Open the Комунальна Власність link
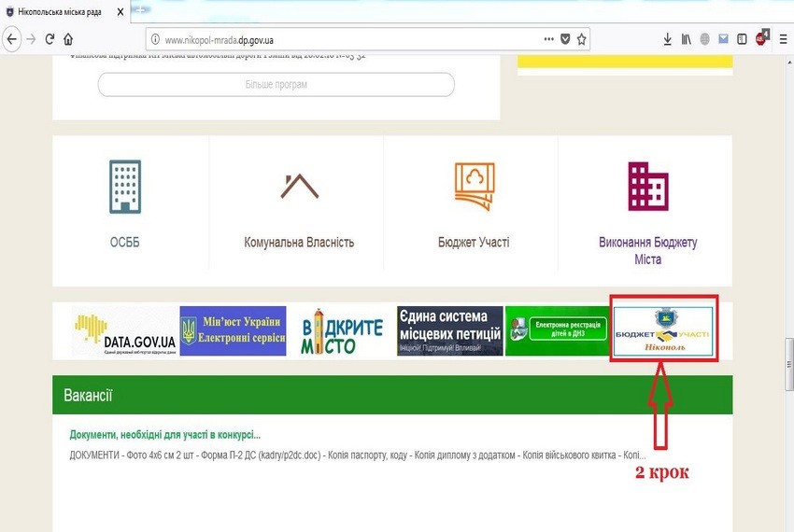 point(299,243)
